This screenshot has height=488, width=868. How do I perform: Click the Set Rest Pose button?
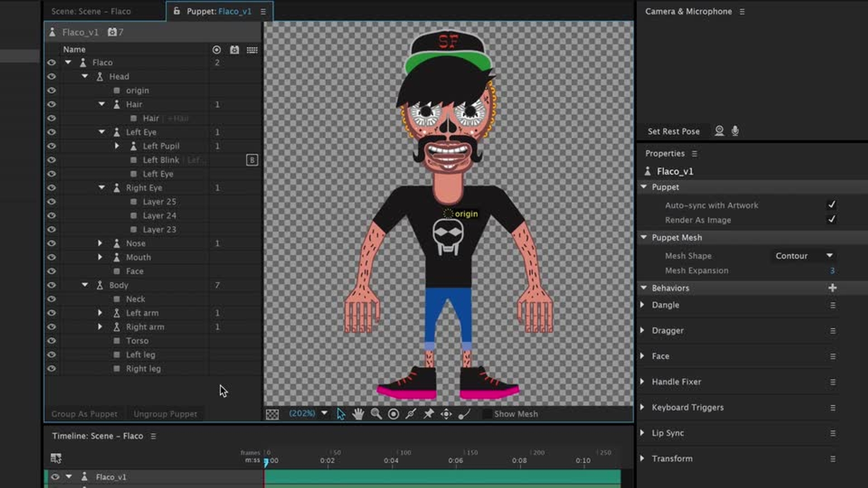(x=674, y=131)
